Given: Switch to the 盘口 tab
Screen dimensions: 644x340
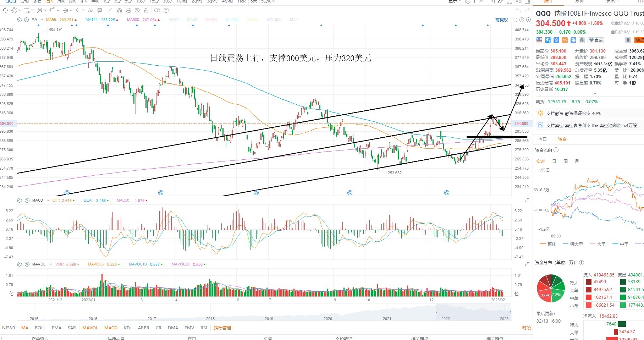Looking at the screenshot, I should pyautogui.click(x=543, y=139).
